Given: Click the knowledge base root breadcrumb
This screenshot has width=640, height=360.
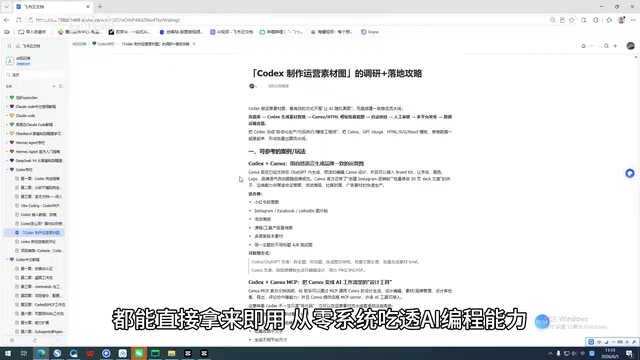Looking at the screenshot, I should point(79,44).
